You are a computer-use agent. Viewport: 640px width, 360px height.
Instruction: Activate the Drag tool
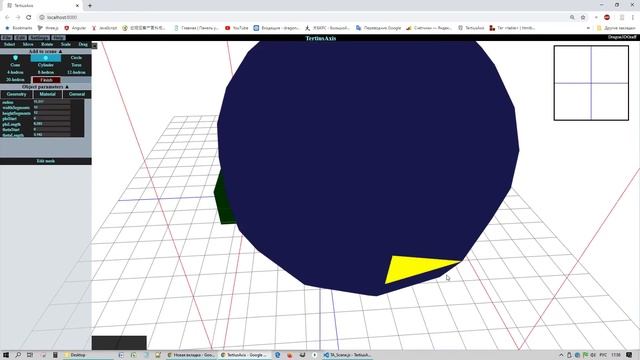83,44
